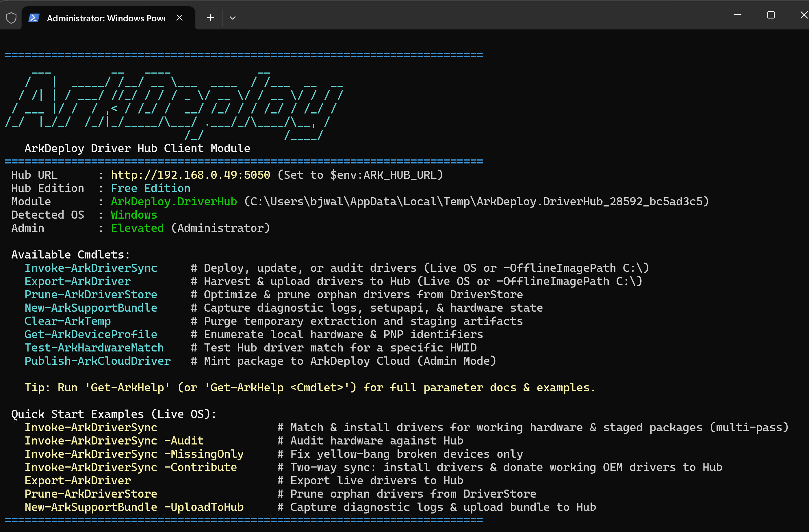The height and width of the screenshot is (532, 809).
Task: Click the PowerShell icon on the tab
Action: tap(34, 18)
